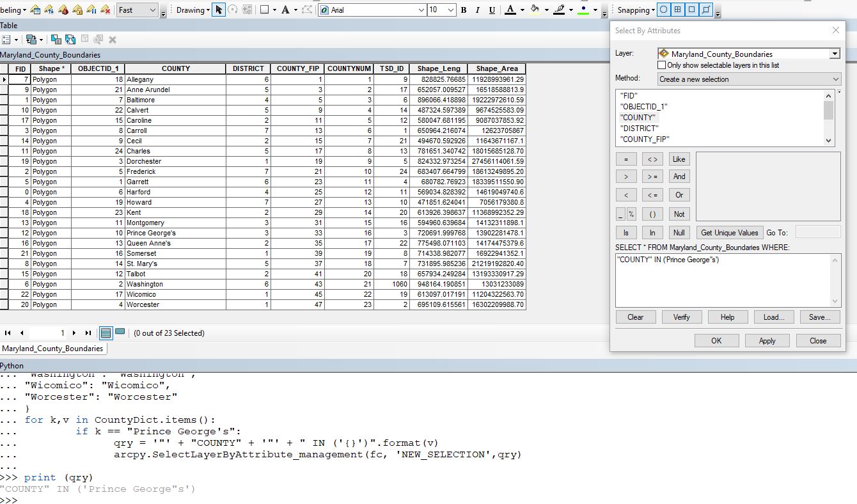
Task: Go to the first record
Action: point(8,333)
